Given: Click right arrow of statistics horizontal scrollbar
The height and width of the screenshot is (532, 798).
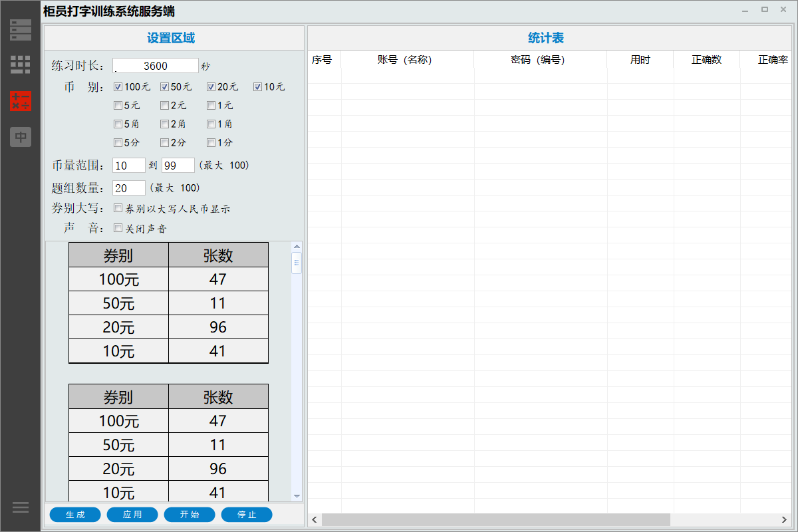Looking at the screenshot, I should [x=785, y=519].
